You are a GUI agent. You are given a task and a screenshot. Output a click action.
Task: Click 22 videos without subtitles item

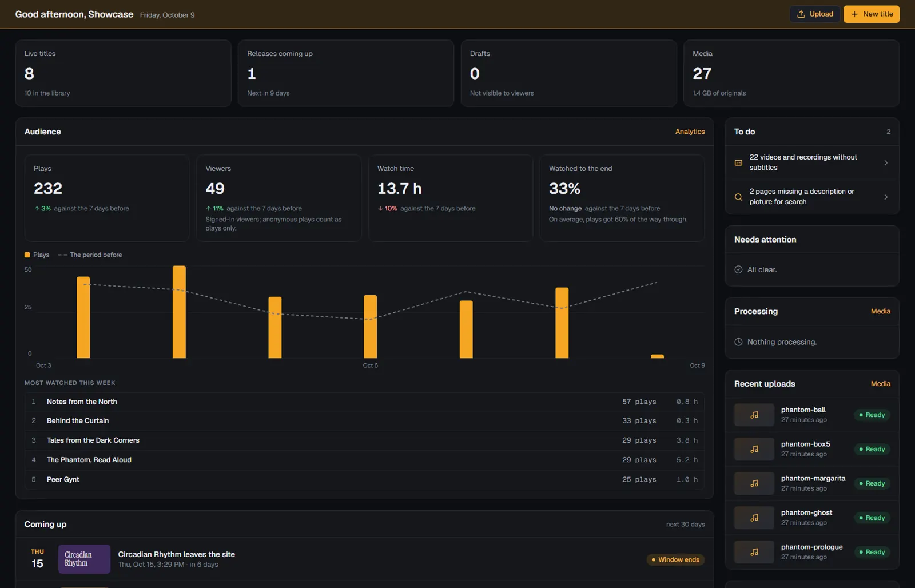[811, 163]
